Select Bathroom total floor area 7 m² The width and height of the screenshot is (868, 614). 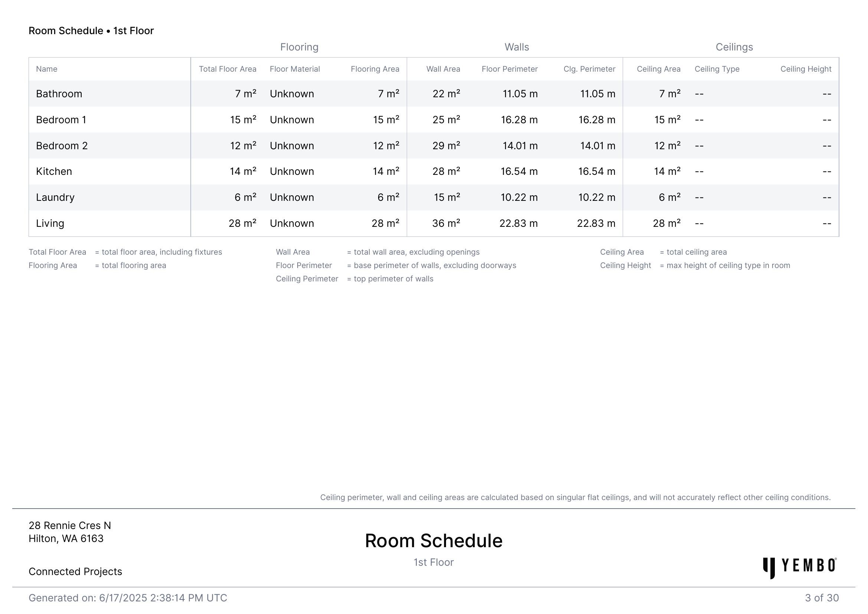tap(246, 94)
